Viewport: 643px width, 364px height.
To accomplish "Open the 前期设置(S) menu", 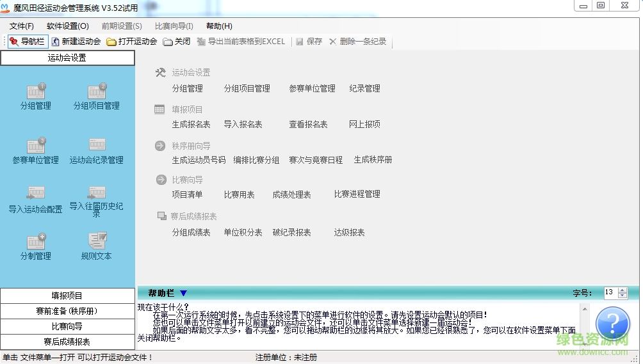I will click(122, 26).
